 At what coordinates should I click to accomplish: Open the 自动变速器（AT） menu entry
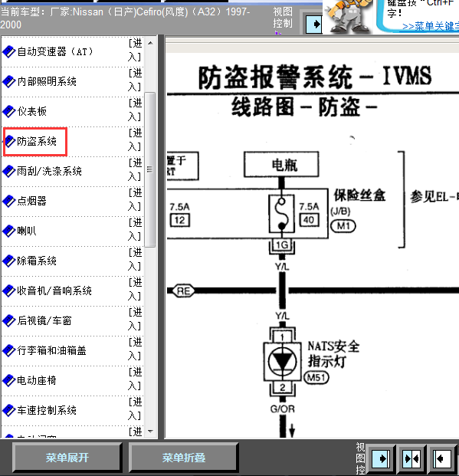click(55, 51)
